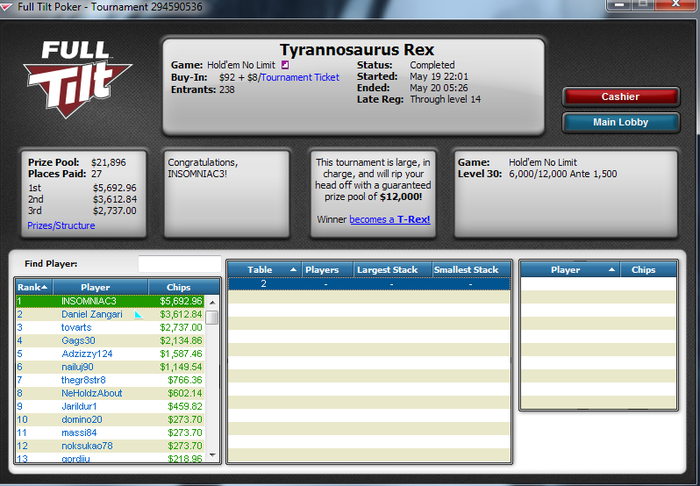The height and width of the screenshot is (486, 700).
Task: Follow the 'becomes a T-Rex!' link
Action: pyautogui.click(x=390, y=220)
